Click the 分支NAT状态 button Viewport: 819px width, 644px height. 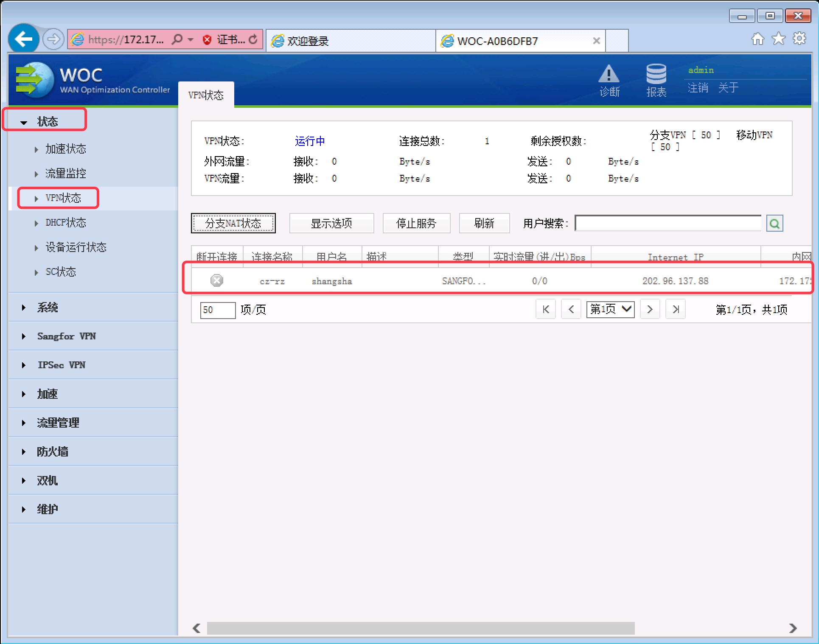[233, 223]
